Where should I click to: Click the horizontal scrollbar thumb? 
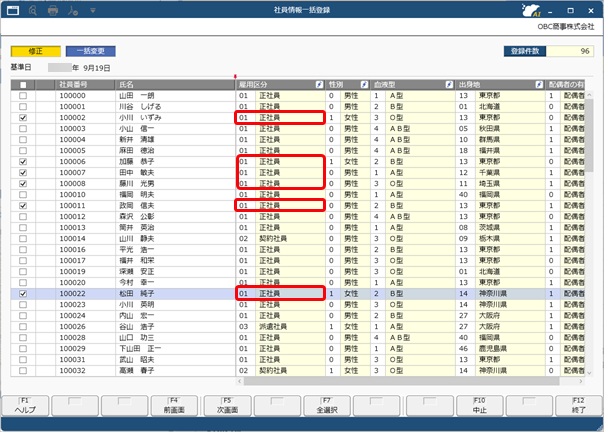coord(401,381)
